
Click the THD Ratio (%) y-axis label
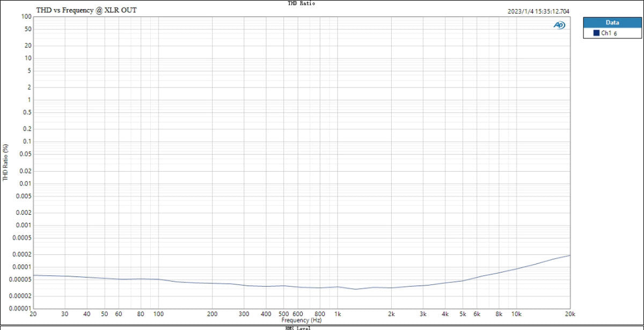tap(5, 162)
